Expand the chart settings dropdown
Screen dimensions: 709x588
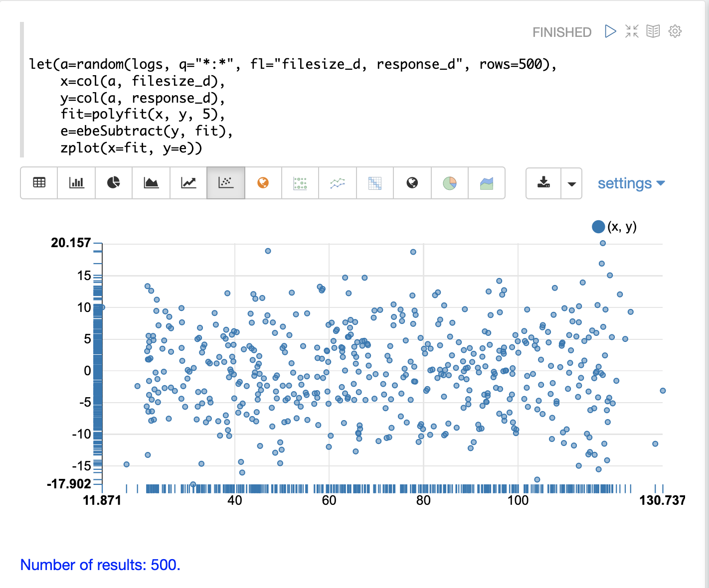[631, 183]
